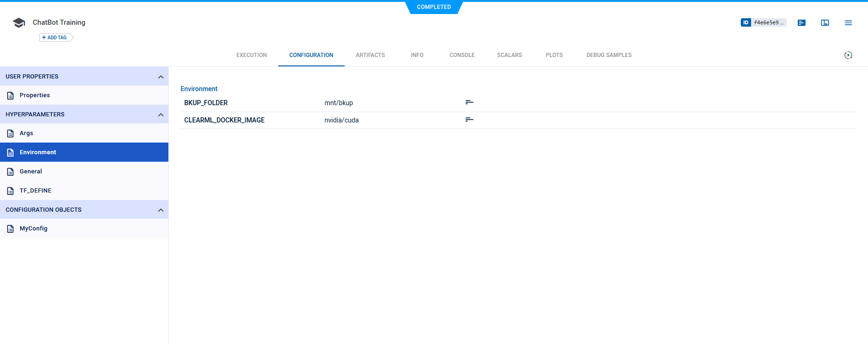Go to the Debug Samples tab
Image resolution: width=868 pixels, height=344 pixels.
(609, 55)
